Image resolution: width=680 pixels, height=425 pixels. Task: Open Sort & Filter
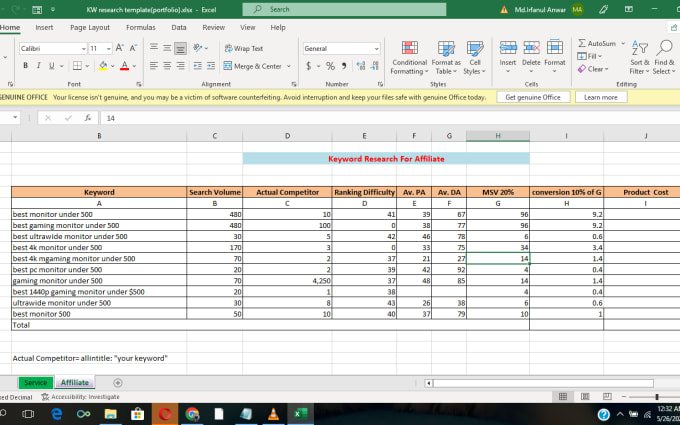(x=640, y=58)
